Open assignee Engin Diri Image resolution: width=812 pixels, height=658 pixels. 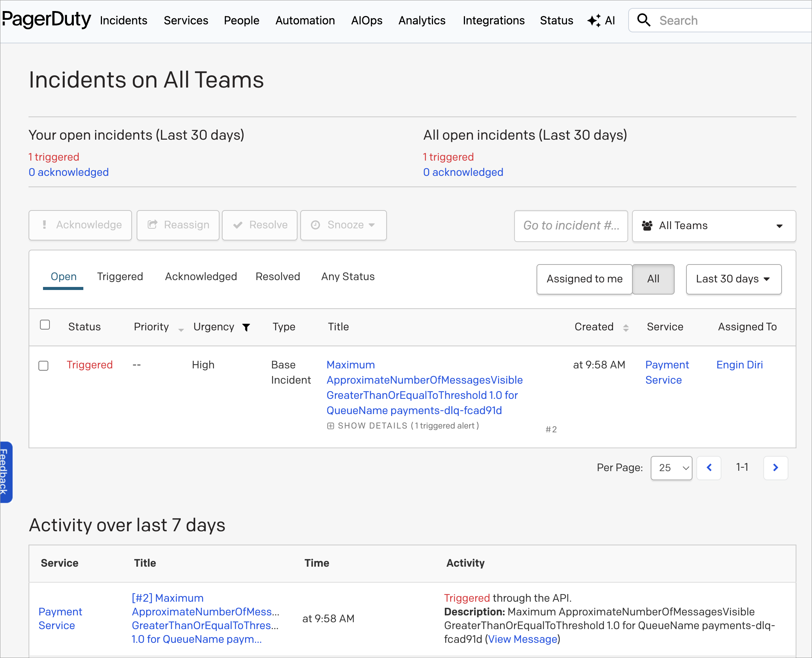[x=739, y=365]
